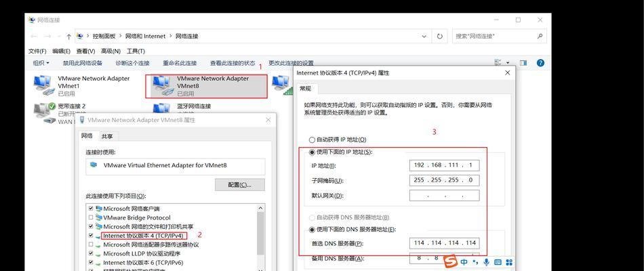
Task: Click the empty 默认网关 input field
Action: 445,195
